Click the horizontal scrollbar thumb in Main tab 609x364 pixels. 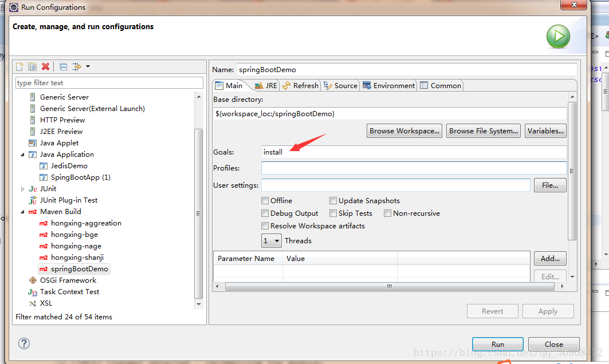pyautogui.click(x=390, y=286)
